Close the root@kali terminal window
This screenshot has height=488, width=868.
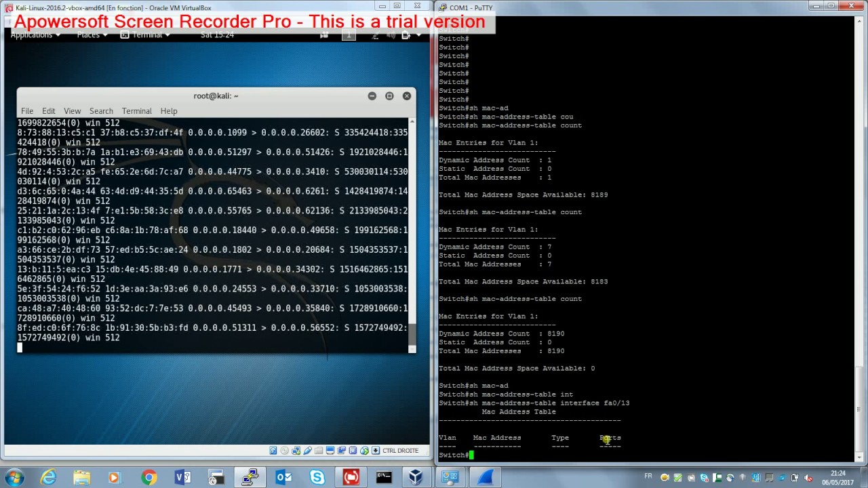pos(407,96)
